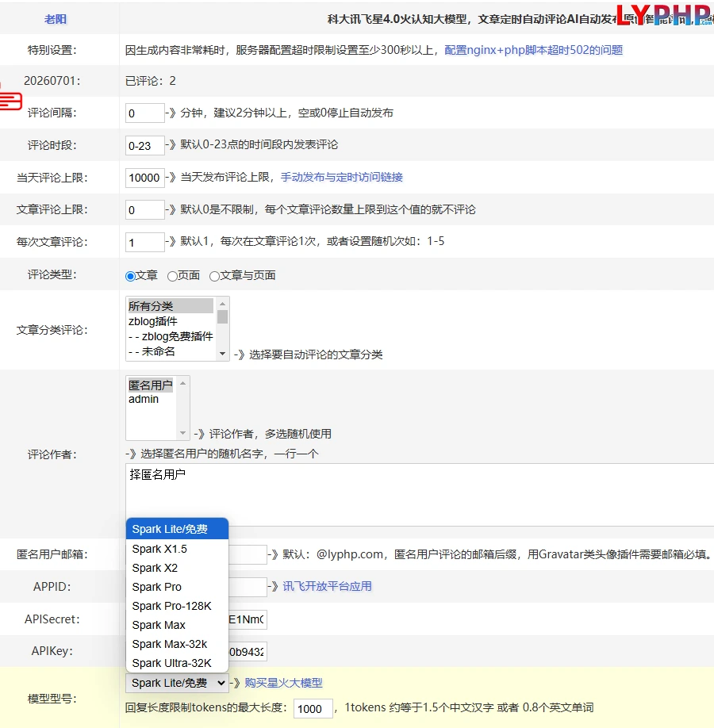Choose Spark Pro-128K model option
The width and height of the screenshot is (714, 728).
click(177, 606)
